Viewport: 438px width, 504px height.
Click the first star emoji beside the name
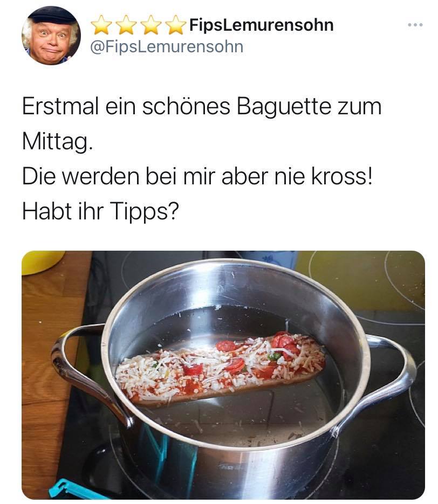tap(101, 25)
